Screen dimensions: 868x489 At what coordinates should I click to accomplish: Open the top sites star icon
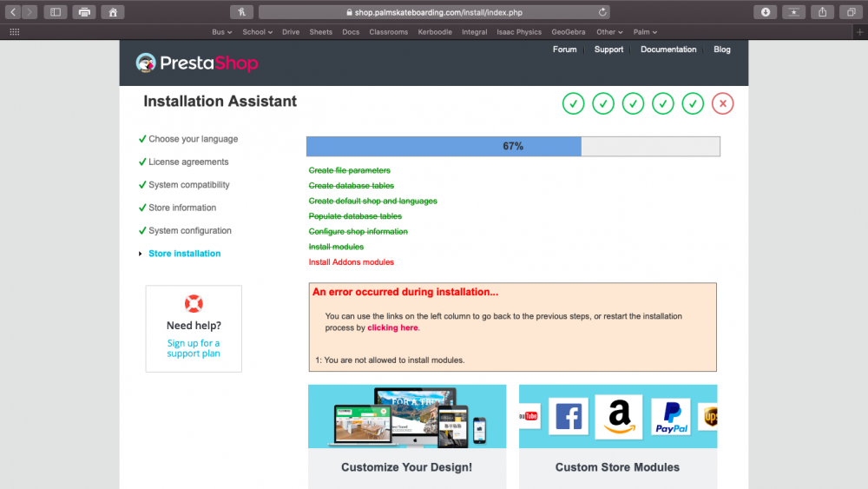(794, 11)
